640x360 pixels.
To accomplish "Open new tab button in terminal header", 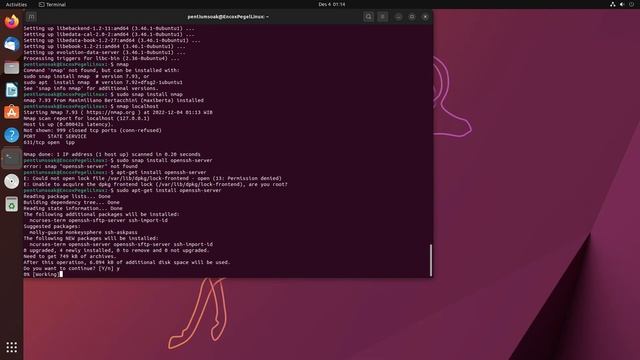I will coord(31,17).
